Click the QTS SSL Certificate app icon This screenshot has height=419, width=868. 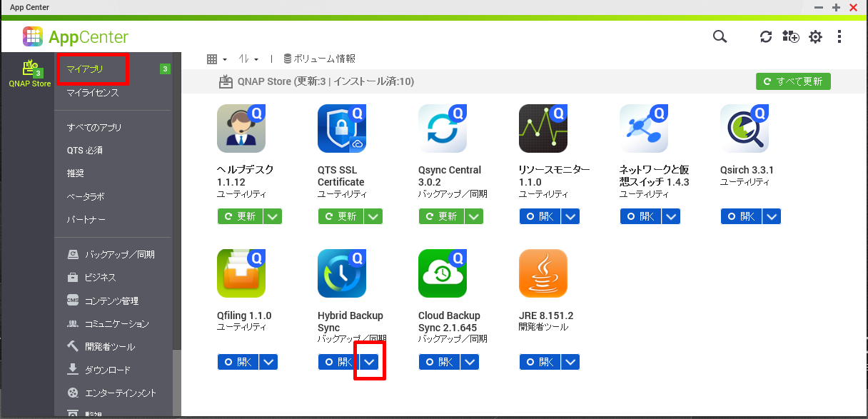pos(342,128)
